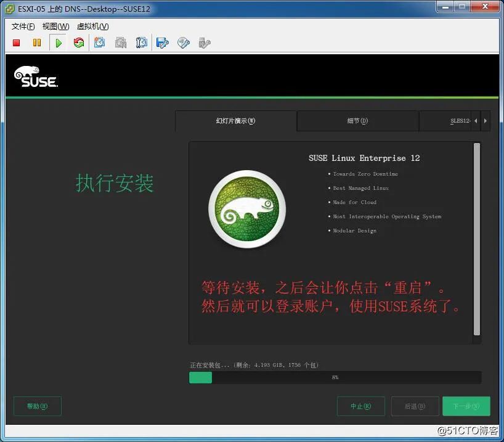This screenshot has width=504, height=442.
Task: Minimize the console window
Action: pos(445,6)
